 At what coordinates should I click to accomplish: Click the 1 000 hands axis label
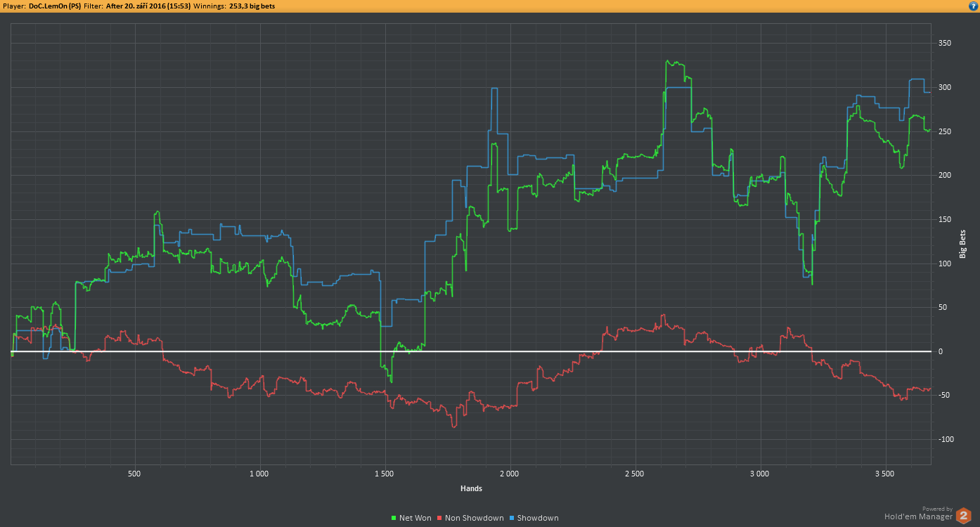[259, 473]
